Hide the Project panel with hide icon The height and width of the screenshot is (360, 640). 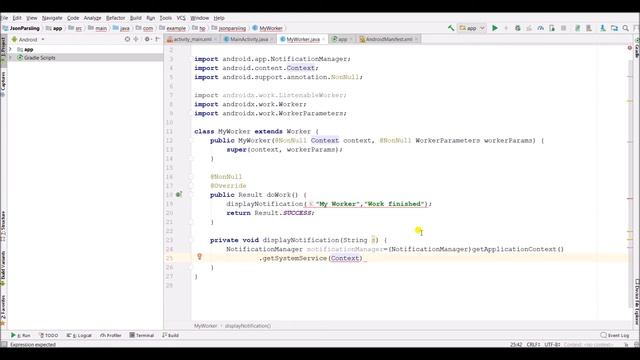coord(157,39)
